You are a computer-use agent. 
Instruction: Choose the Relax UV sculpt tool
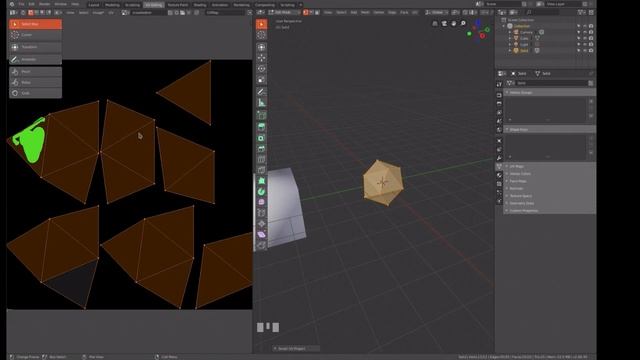[x=36, y=82]
